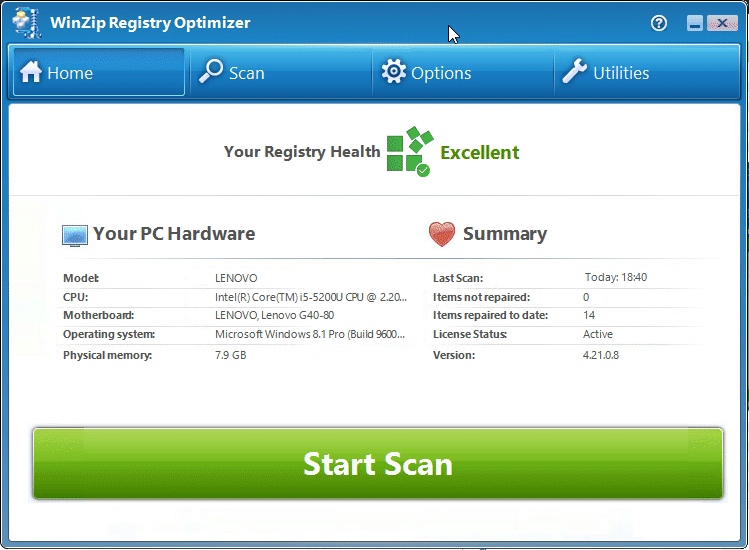Click the version number 4.21.0.8

(x=601, y=355)
